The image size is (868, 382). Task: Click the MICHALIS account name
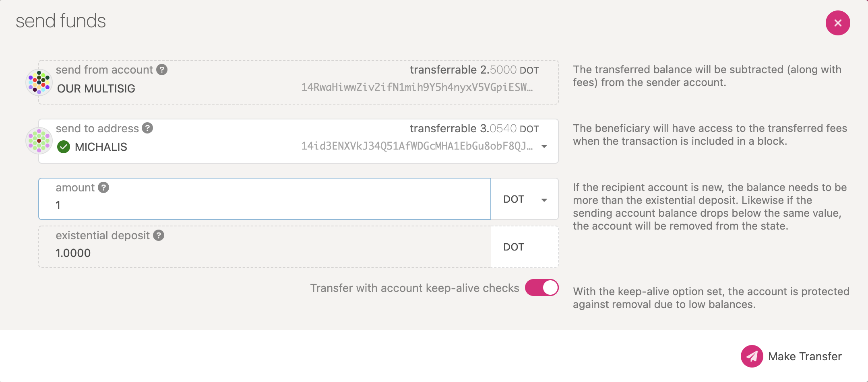pos(100,147)
